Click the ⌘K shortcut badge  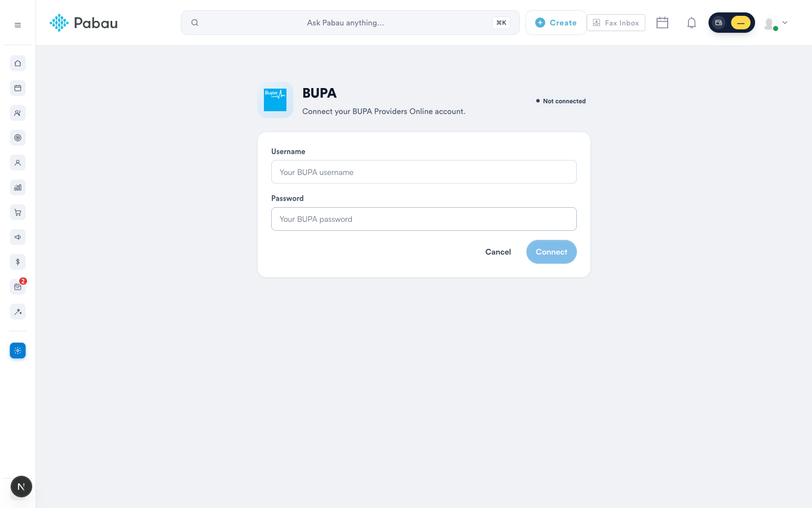click(x=501, y=23)
